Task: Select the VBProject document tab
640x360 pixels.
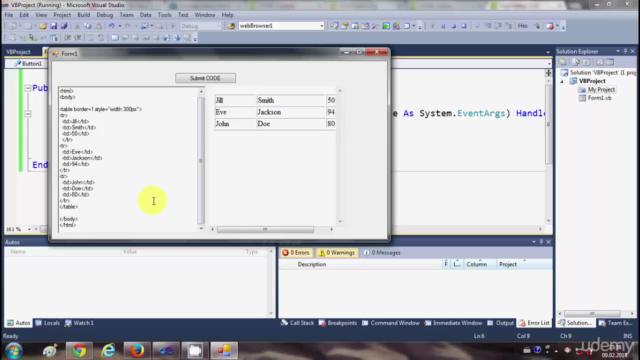Action: [18, 52]
